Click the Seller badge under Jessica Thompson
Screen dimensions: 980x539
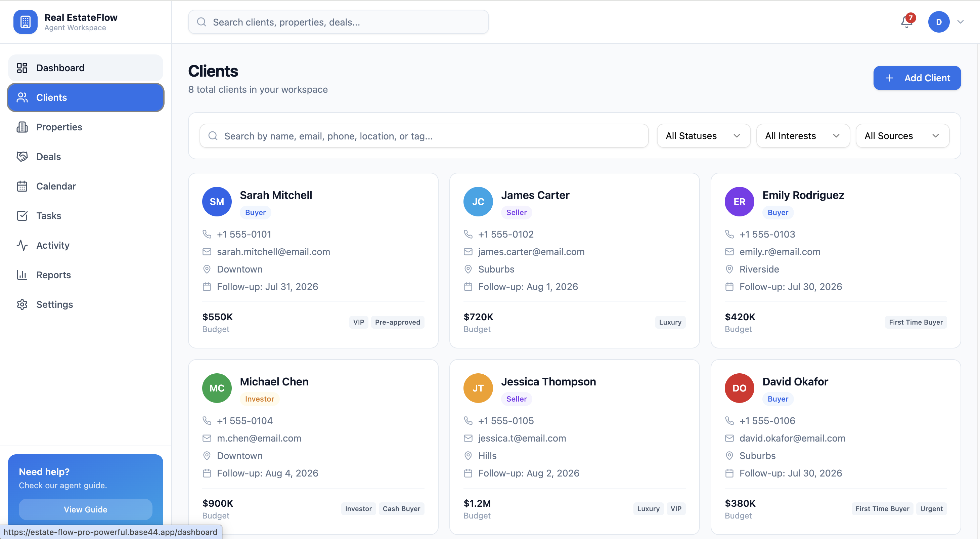[x=516, y=399]
